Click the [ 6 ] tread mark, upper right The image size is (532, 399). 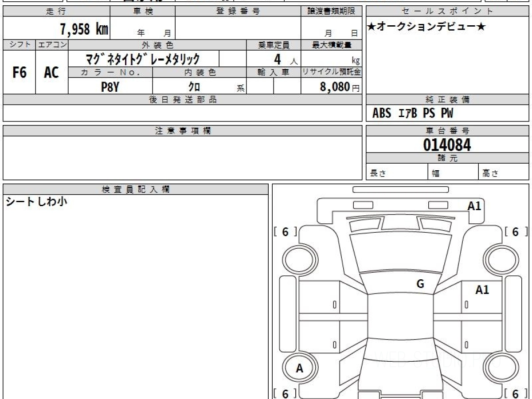(x=516, y=232)
